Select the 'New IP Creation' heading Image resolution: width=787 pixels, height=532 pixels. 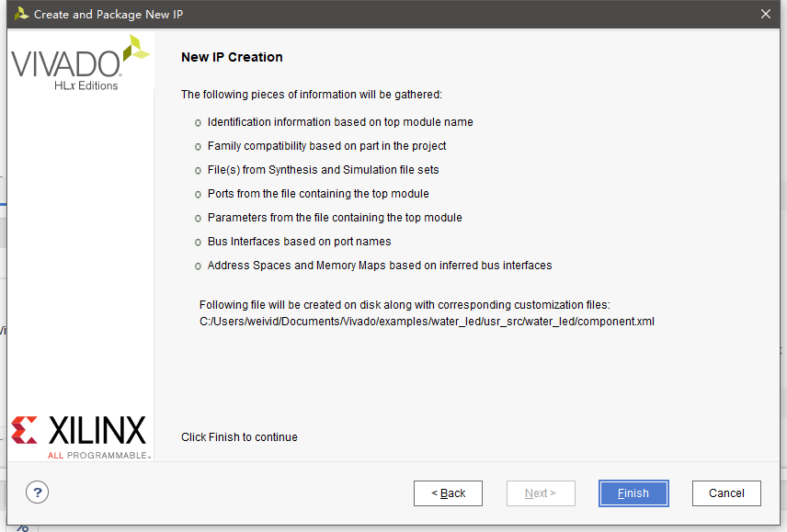point(232,57)
